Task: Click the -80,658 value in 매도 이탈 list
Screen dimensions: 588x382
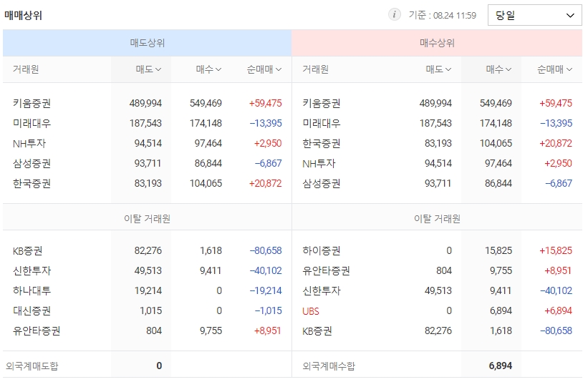Action: [x=266, y=250]
